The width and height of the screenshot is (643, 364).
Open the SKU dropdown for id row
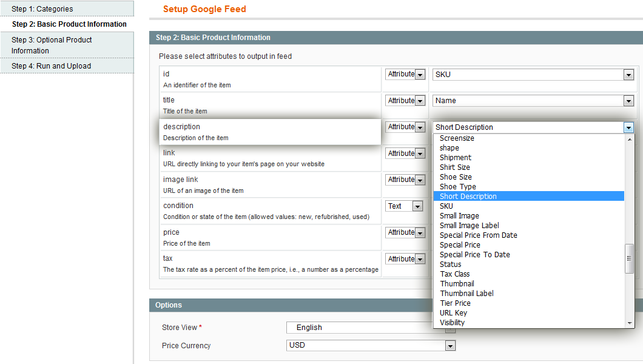[x=533, y=75]
